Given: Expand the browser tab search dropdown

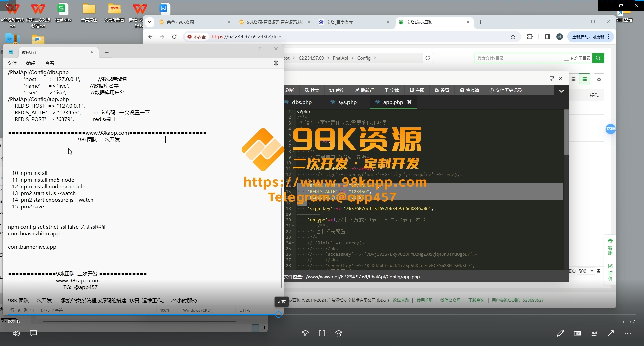Looking at the screenshot, I should pyautogui.click(x=150, y=22).
